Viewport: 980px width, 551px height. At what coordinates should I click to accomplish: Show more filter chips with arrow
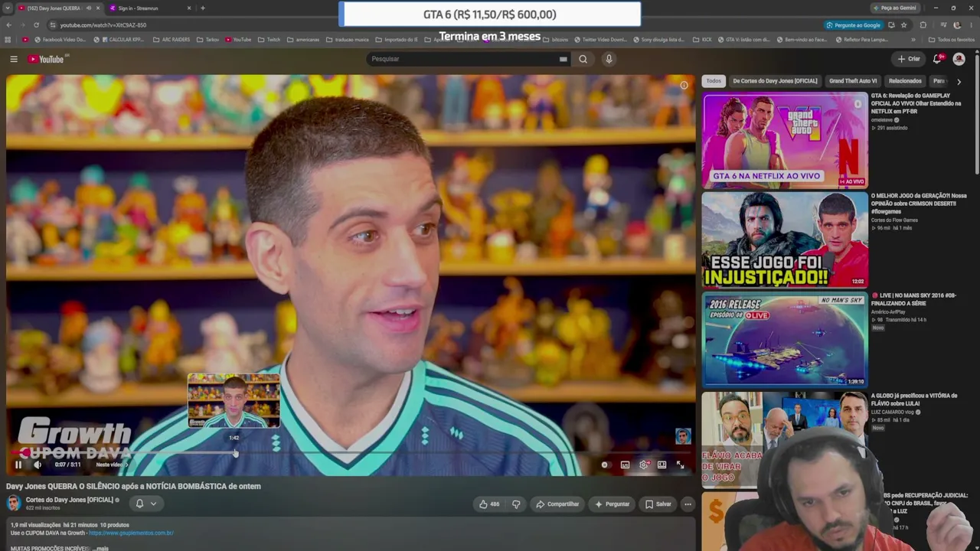tap(959, 81)
